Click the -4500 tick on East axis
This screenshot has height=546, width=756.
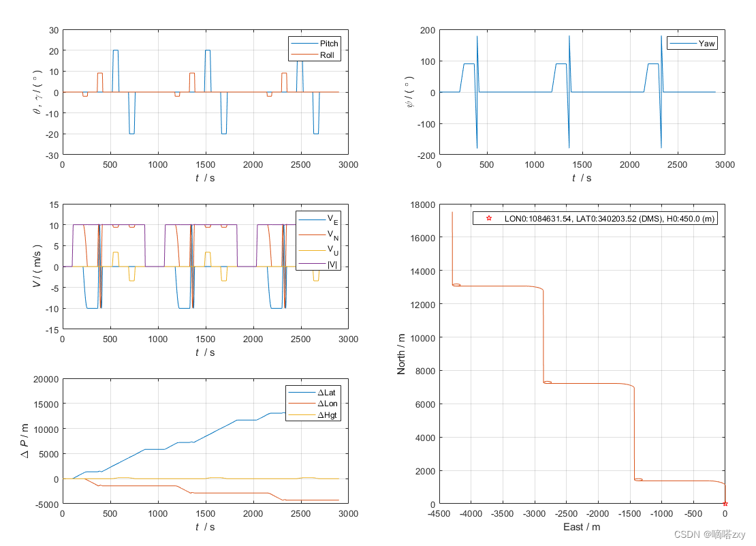pyautogui.click(x=439, y=514)
